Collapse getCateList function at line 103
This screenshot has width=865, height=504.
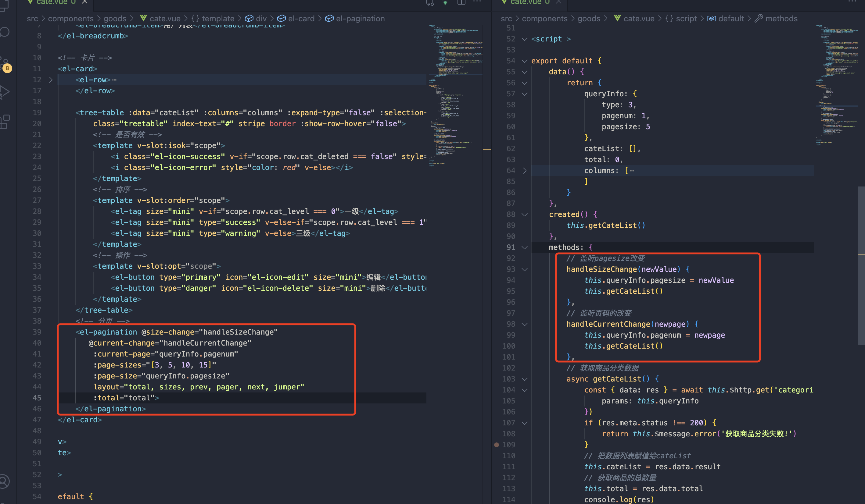[x=525, y=379]
